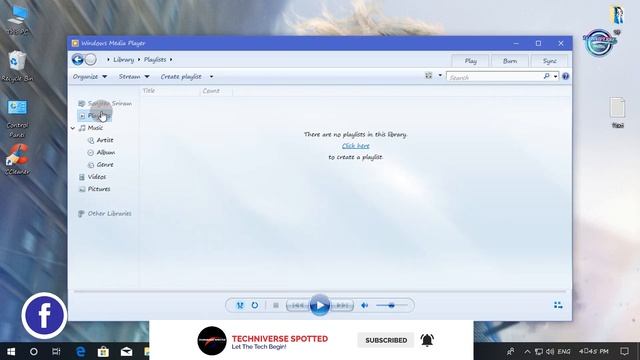Click the Create playlist button
640x360 pixels.
click(x=181, y=76)
